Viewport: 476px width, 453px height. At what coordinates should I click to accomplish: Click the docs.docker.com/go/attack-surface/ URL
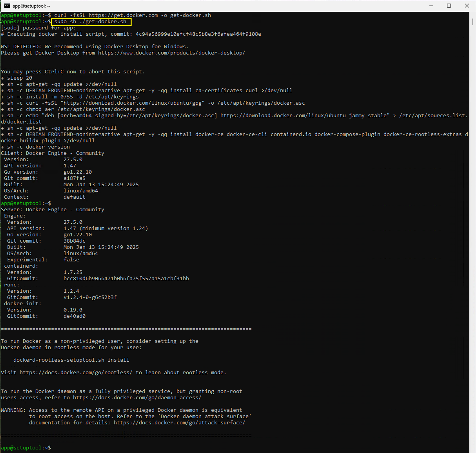180,423
